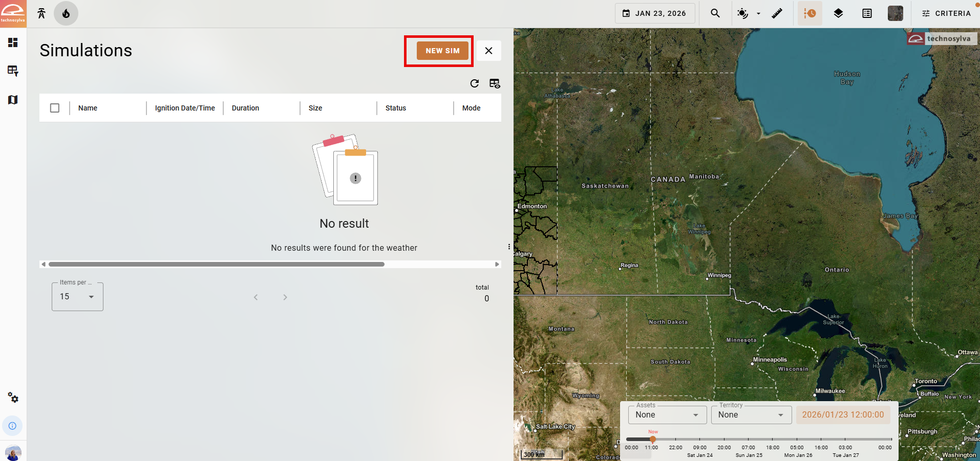Open the table filter icon in sidebar
This screenshot has height=461, width=980.
(x=13, y=71)
